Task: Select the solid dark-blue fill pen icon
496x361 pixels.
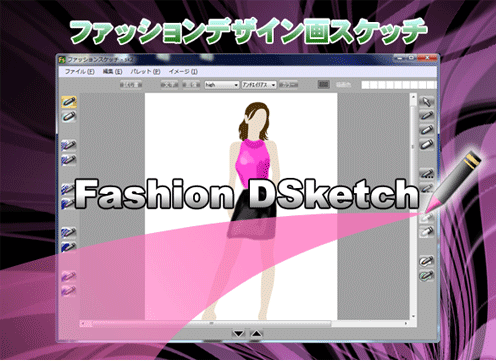Action: click(x=69, y=247)
